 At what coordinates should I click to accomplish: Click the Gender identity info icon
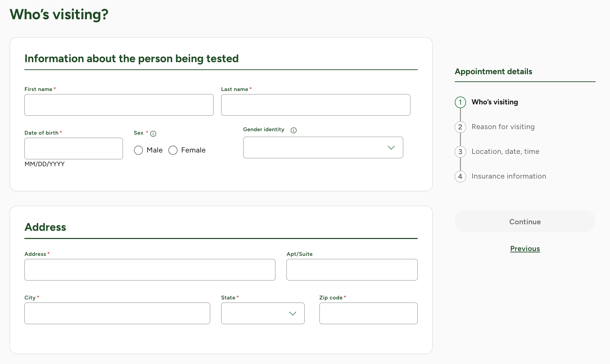pyautogui.click(x=294, y=130)
